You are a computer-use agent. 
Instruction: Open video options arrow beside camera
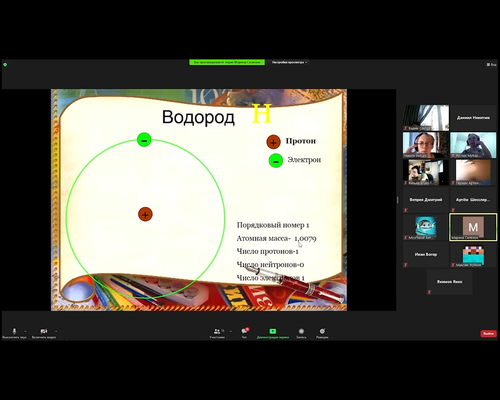[56, 331]
